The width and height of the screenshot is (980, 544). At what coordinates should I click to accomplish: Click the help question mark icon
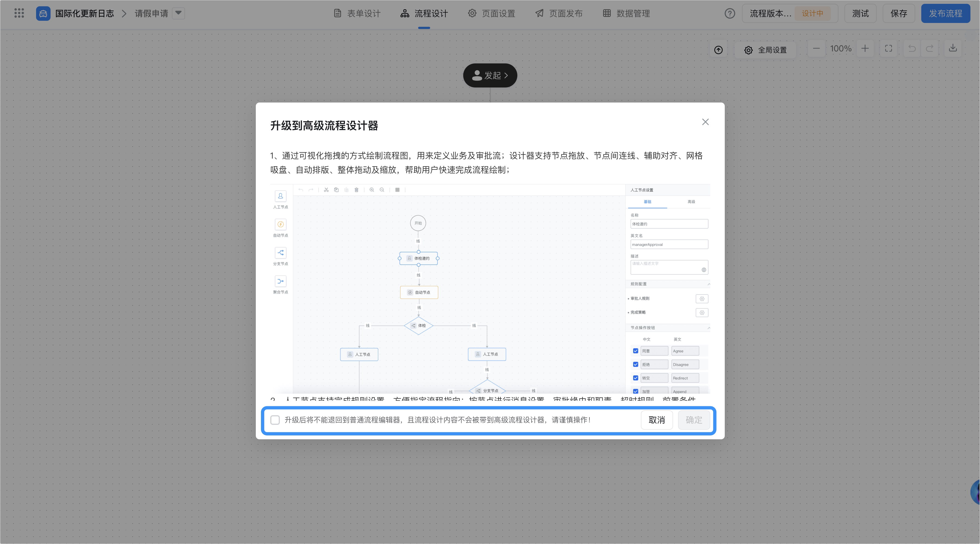729,14
